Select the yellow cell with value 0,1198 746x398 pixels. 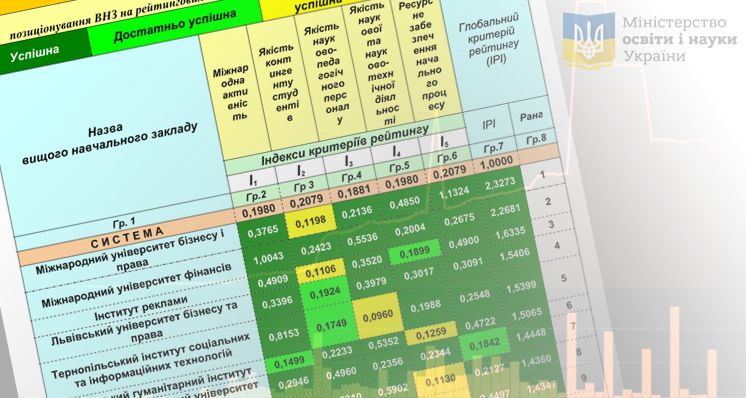point(310,222)
